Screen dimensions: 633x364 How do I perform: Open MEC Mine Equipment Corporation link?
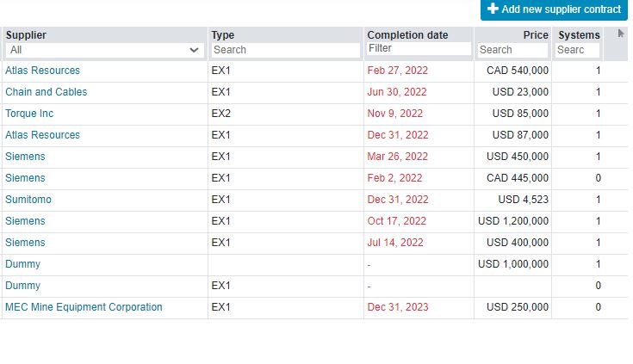click(x=84, y=307)
